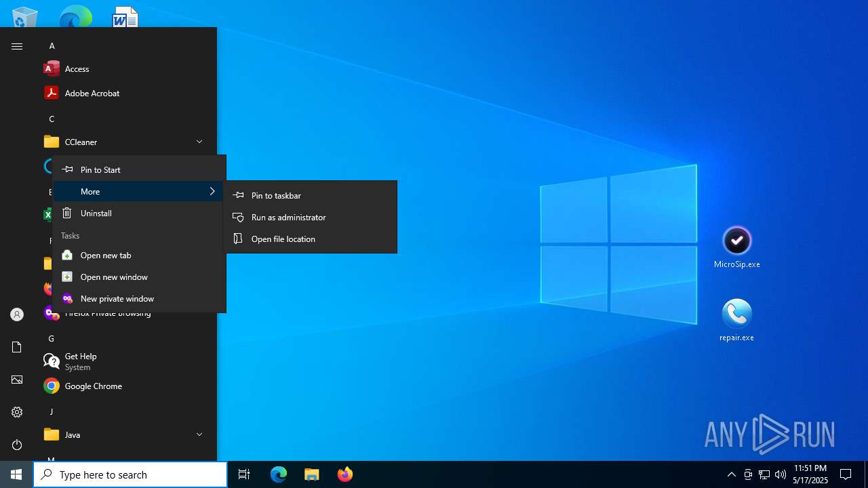Click the Power button in Start

pos(17,445)
